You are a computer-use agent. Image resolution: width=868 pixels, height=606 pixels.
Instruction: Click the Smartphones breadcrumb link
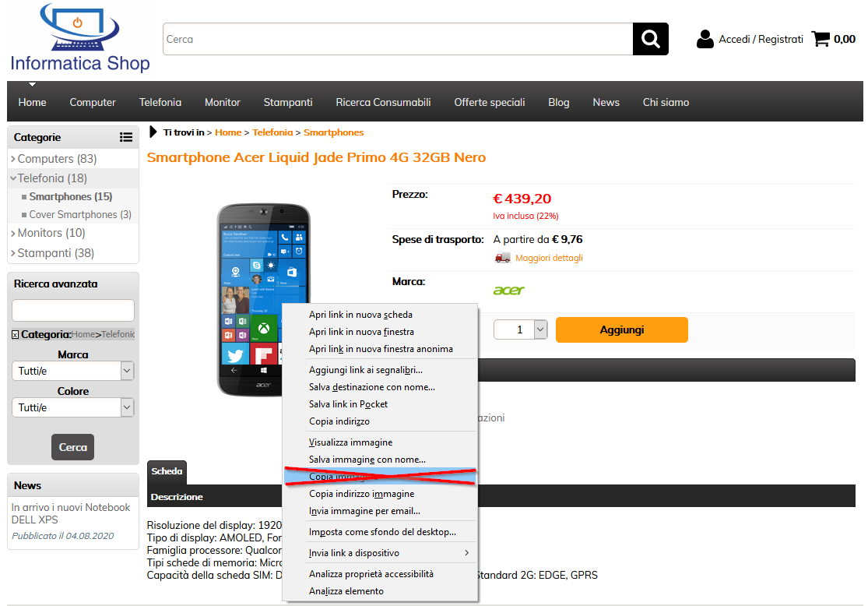click(x=333, y=132)
